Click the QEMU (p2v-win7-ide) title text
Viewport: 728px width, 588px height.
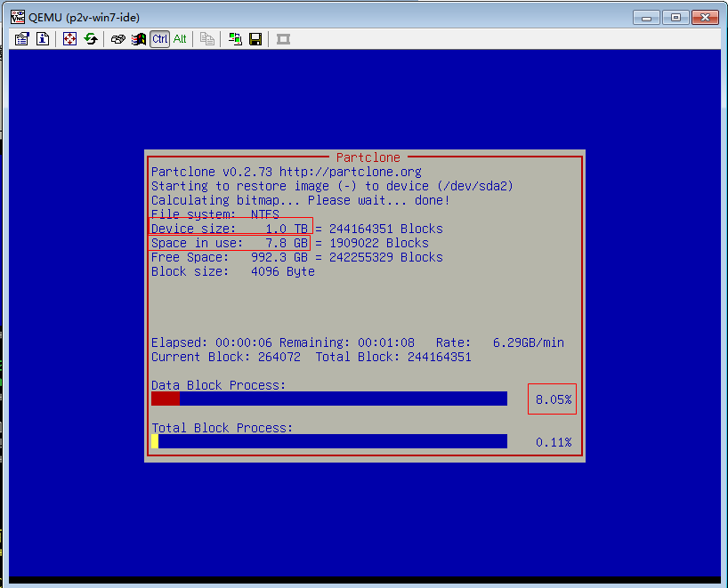point(84,18)
